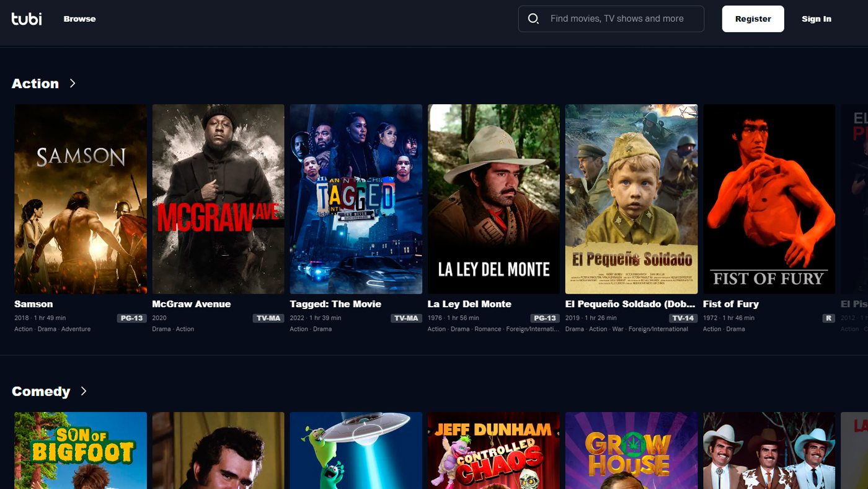Viewport: 868px width, 489px height.
Task: Open the Samson movie poster
Action: (81, 199)
